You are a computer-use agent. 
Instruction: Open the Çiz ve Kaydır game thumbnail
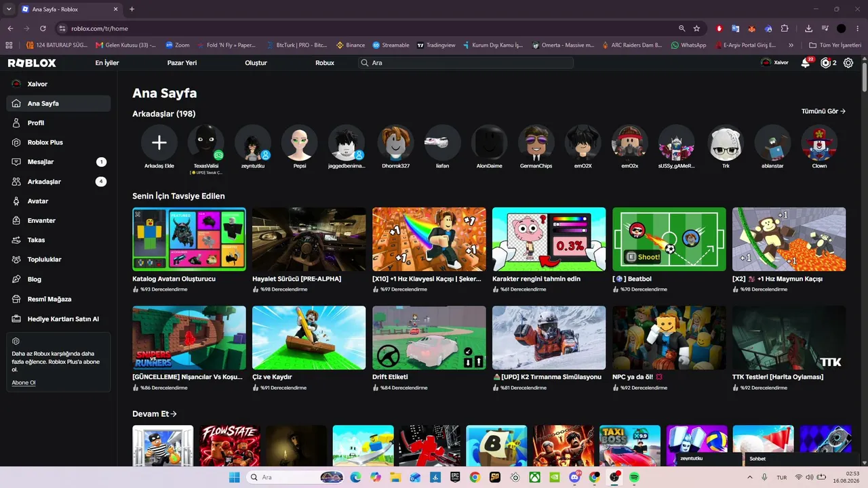pyautogui.click(x=309, y=338)
